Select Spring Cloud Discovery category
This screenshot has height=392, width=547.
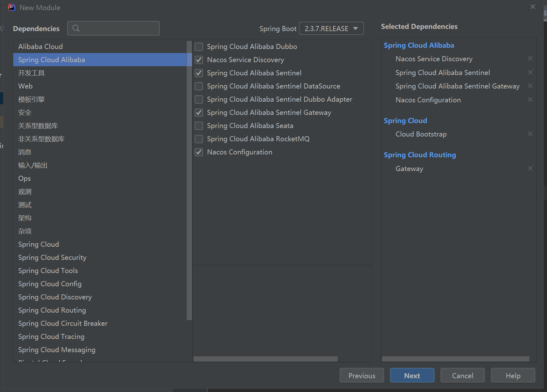[x=100, y=297]
